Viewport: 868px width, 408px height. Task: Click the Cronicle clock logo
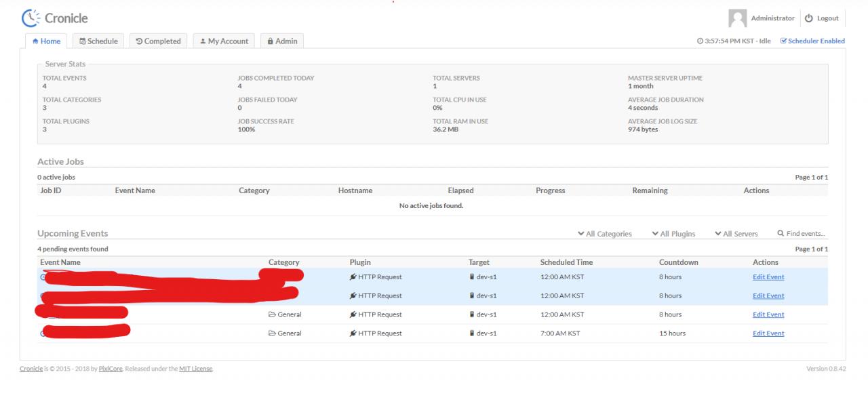pyautogui.click(x=31, y=18)
